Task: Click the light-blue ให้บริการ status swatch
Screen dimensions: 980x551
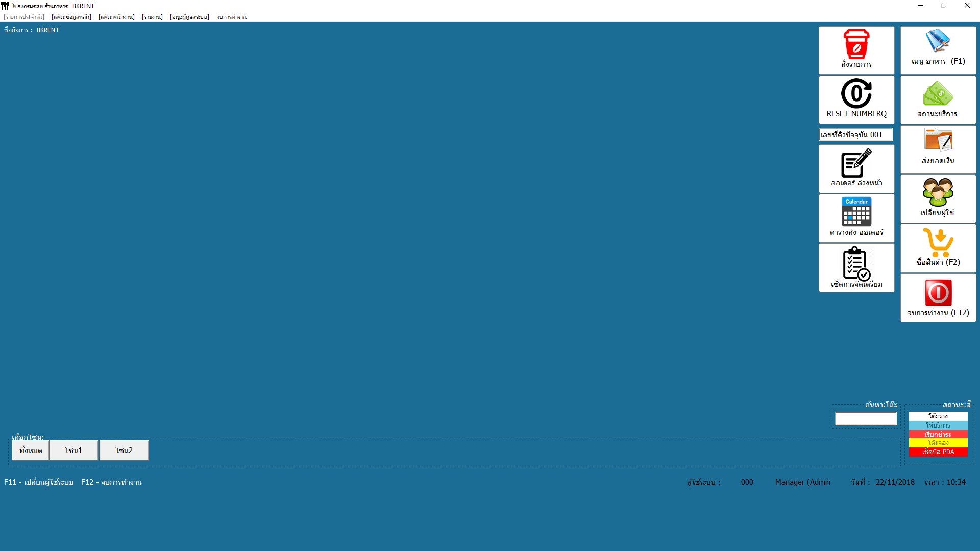Action: [x=938, y=425]
